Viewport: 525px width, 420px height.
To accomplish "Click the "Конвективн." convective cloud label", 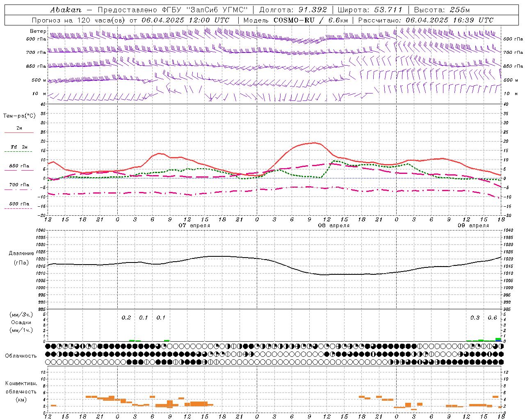I will (x=21, y=383).
